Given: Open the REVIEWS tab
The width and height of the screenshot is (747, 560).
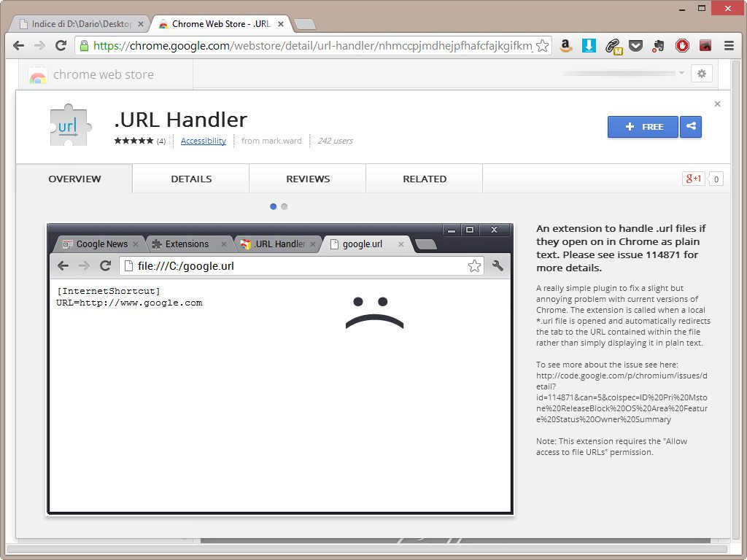Looking at the screenshot, I should (308, 179).
